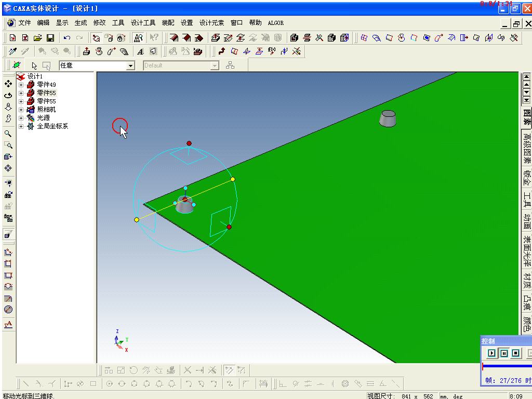
Task: Open the 生成 menu
Action: click(x=81, y=23)
